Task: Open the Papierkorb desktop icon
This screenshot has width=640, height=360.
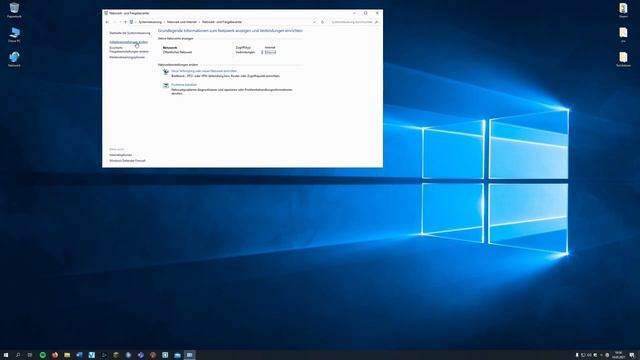Action: tap(14, 10)
